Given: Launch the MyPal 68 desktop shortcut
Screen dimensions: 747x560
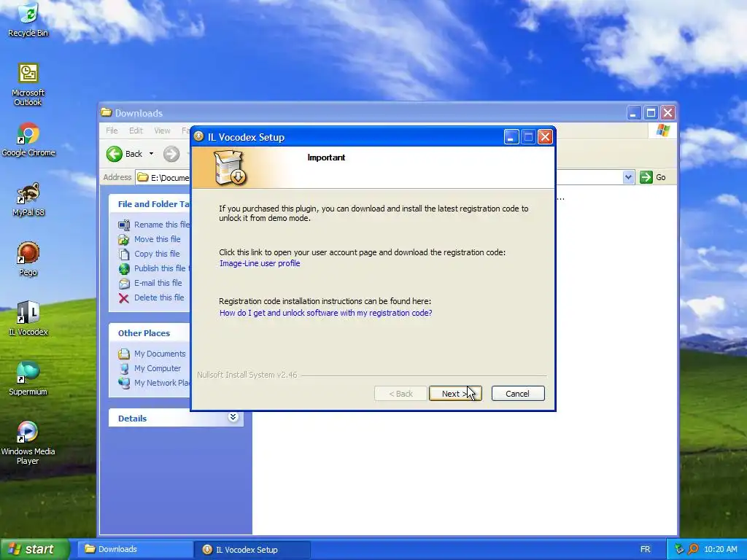Looking at the screenshot, I should coord(28,200).
